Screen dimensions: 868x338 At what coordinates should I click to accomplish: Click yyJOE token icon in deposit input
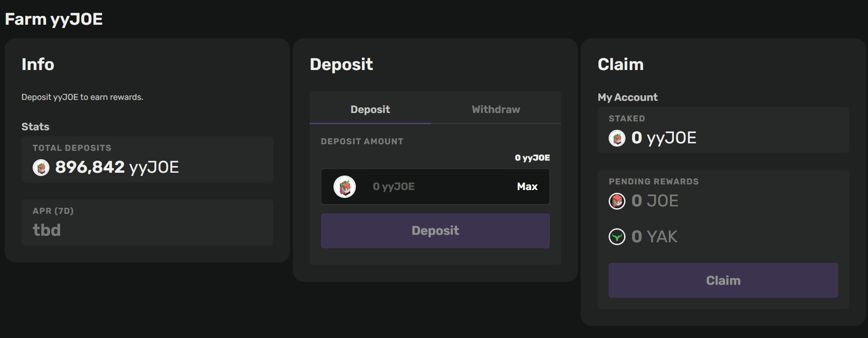click(345, 187)
